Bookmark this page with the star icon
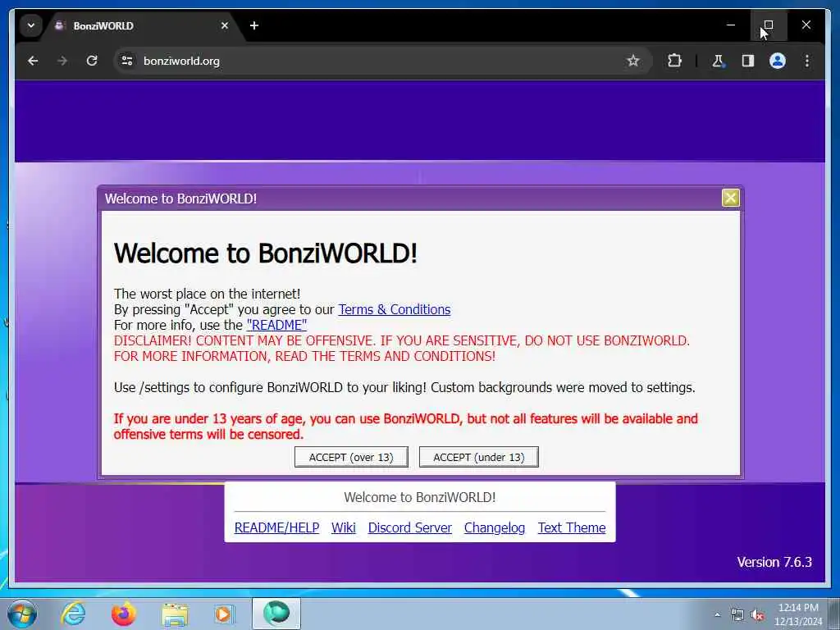This screenshot has width=840, height=630. click(632, 61)
